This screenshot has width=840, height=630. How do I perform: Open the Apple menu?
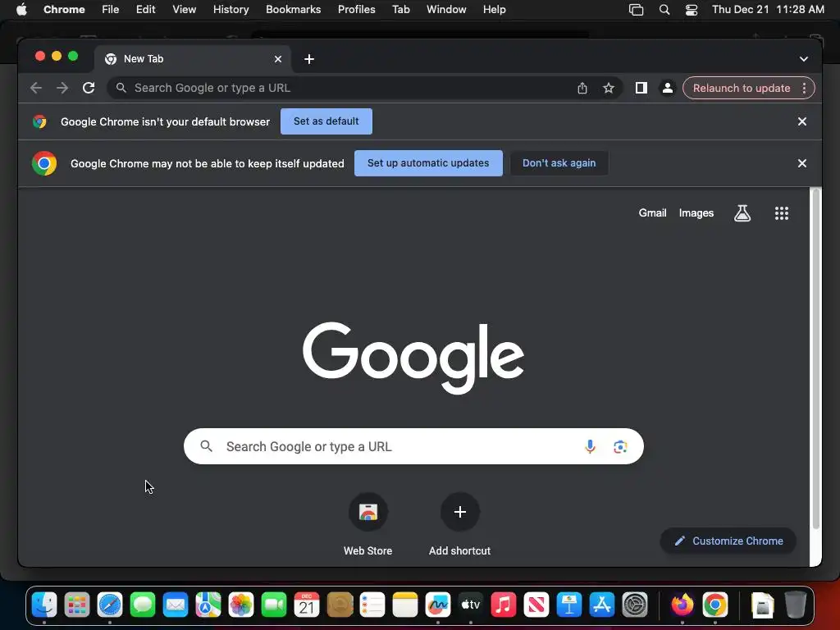coord(21,10)
